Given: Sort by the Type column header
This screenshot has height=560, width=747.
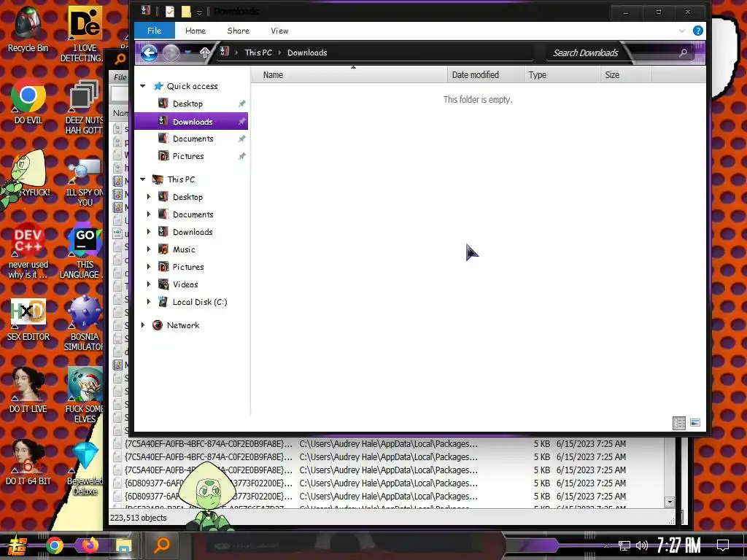Looking at the screenshot, I should coord(562,75).
